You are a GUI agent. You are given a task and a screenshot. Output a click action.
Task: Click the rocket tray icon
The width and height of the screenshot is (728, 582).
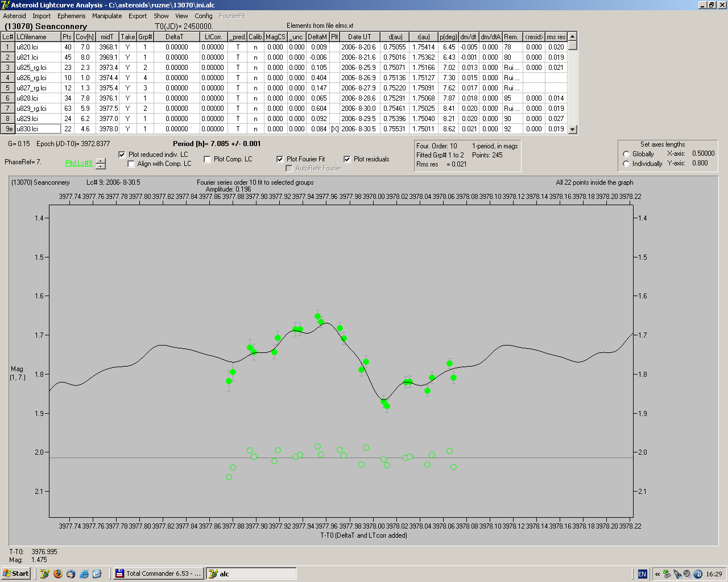click(x=677, y=574)
